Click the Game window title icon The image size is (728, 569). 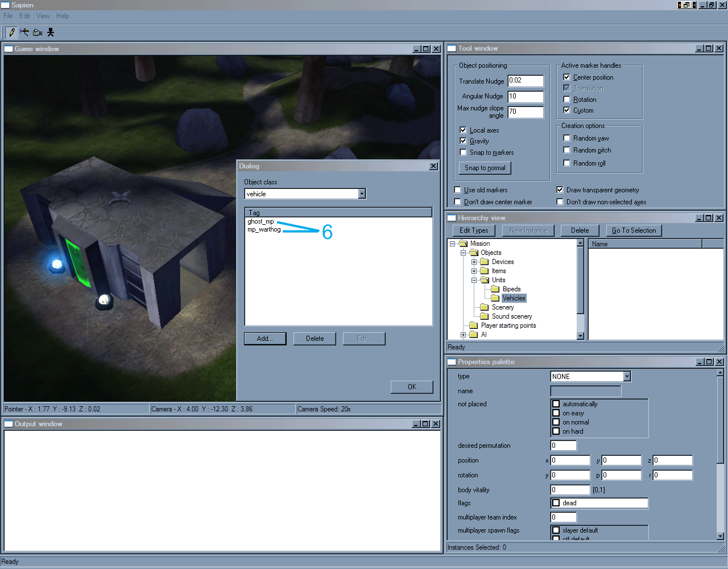tap(9, 49)
